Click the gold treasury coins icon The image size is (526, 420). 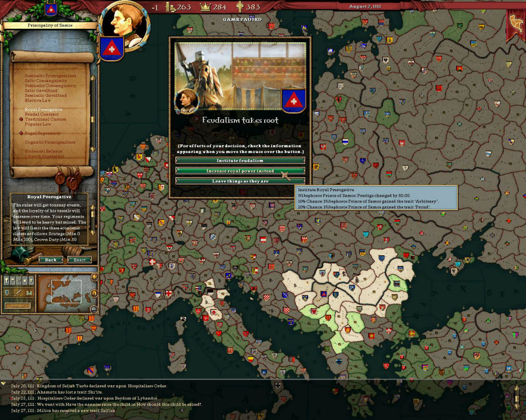coord(172,7)
